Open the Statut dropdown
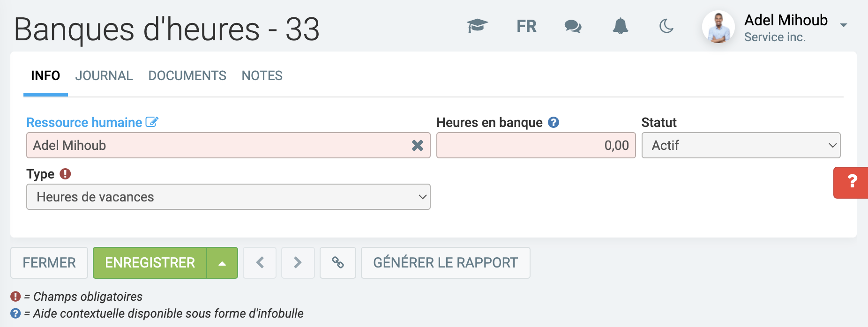 [741, 146]
